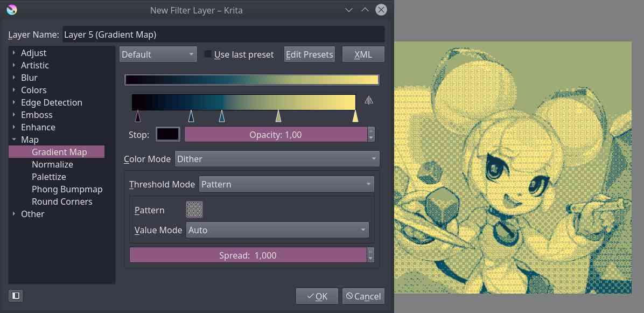
Task: Click the XML button
Action: click(363, 54)
